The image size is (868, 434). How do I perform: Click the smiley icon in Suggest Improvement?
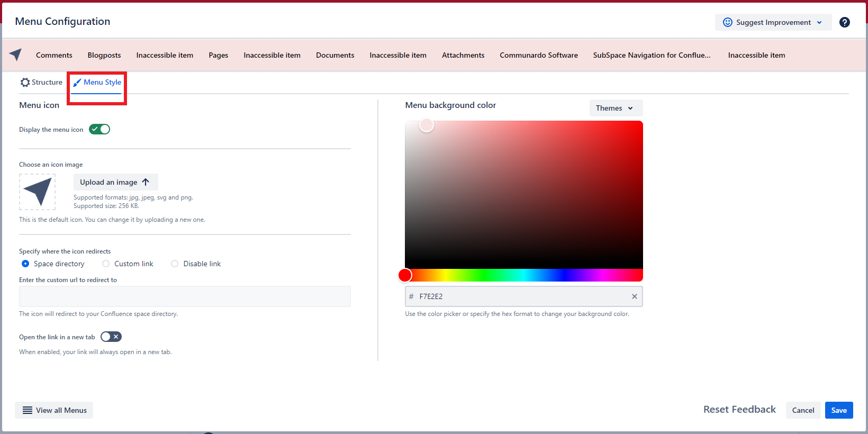(x=727, y=22)
